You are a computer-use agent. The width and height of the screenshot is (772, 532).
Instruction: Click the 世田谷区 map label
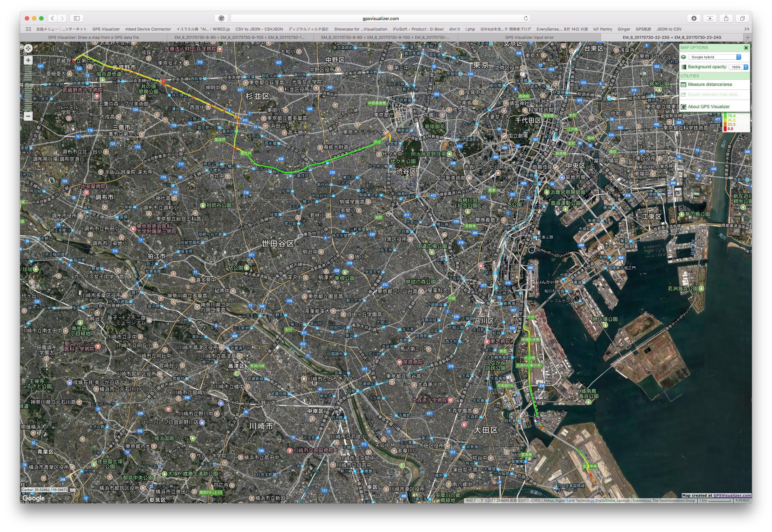tap(278, 243)
